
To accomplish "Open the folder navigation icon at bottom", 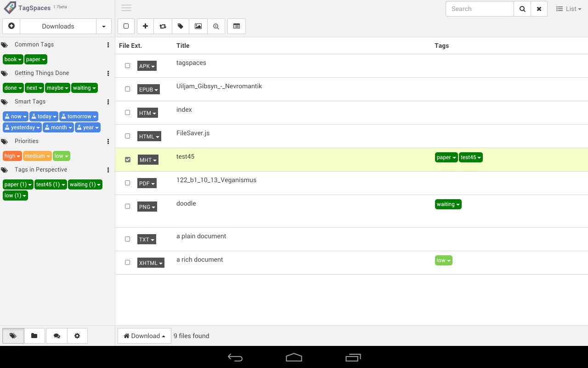I will click(x=34, y=336).
